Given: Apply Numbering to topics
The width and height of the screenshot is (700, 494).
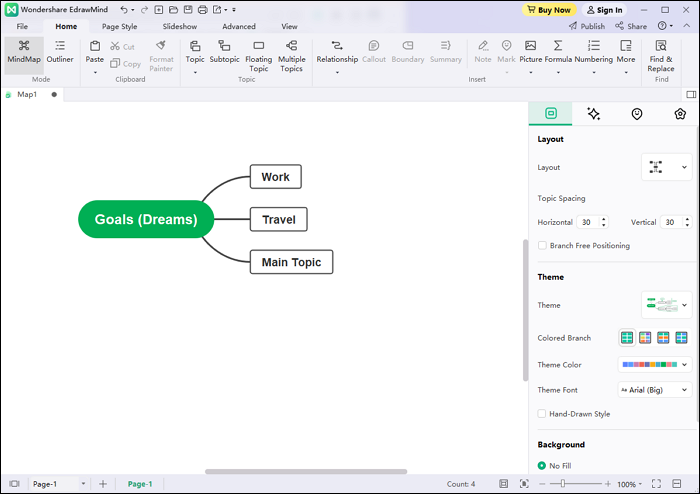Looking at the screenshot, I should click(594, 52).
